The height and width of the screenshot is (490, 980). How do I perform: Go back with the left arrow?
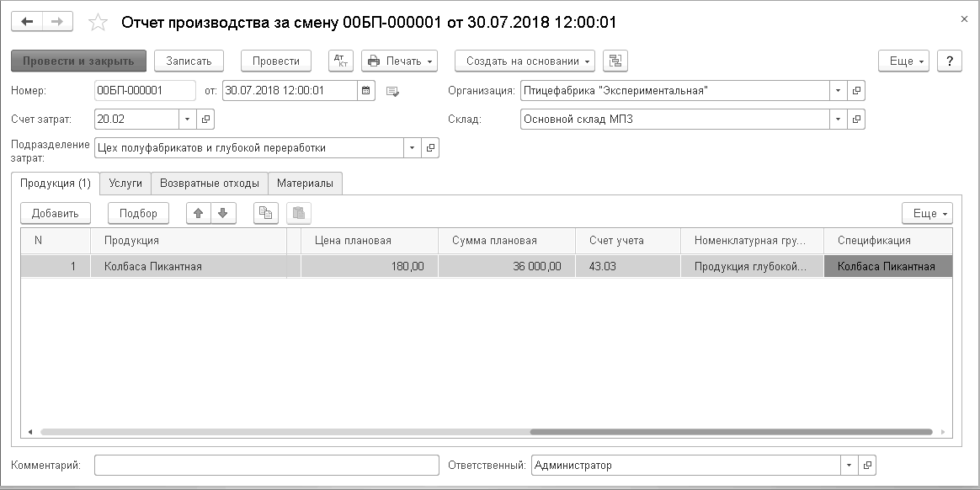[x=27, y=22]
